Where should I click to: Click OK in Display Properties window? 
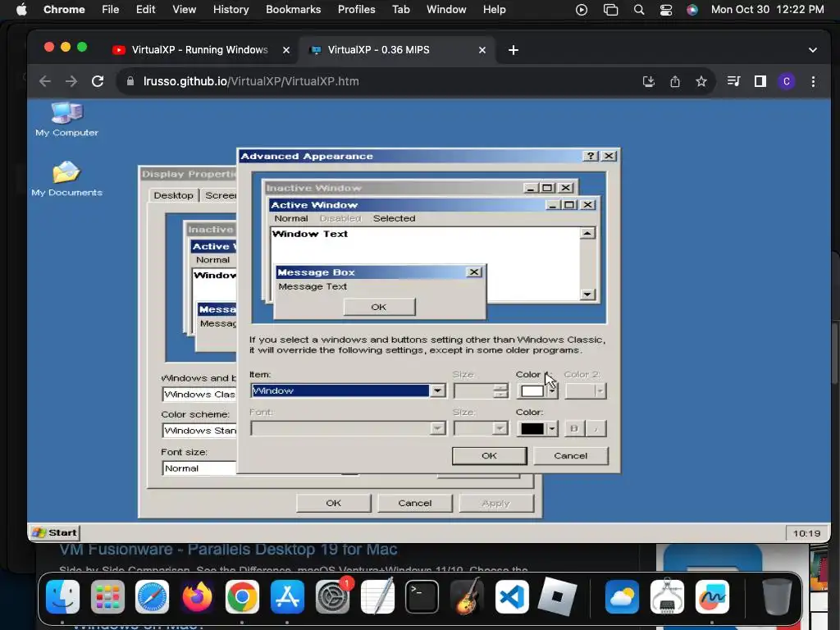pyautogui.click(x=333, y=503)
